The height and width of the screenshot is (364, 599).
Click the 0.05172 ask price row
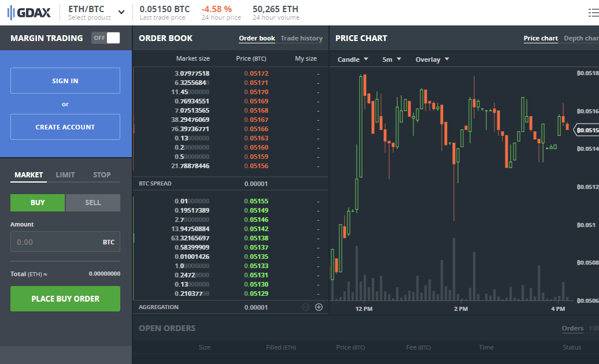click(x=231, y=73)
